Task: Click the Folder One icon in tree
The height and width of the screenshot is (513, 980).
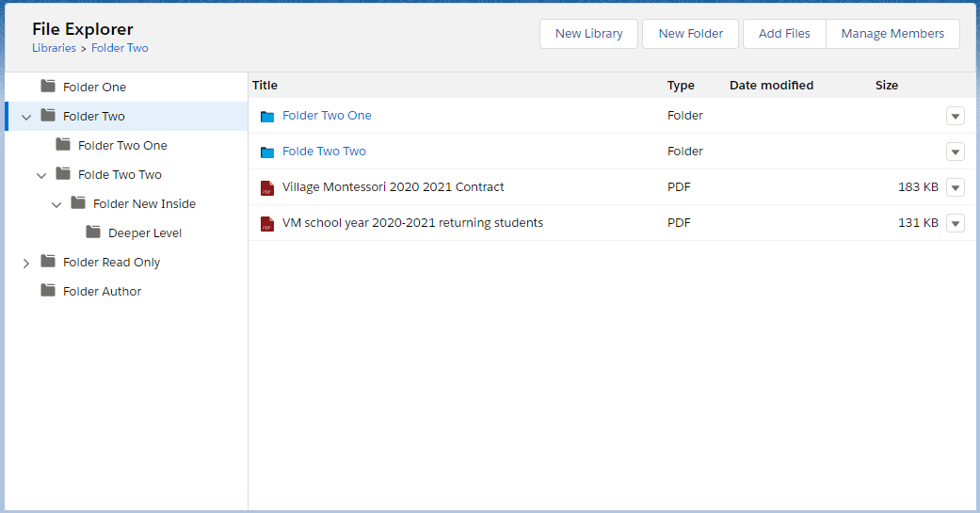Action: [48, 87]
